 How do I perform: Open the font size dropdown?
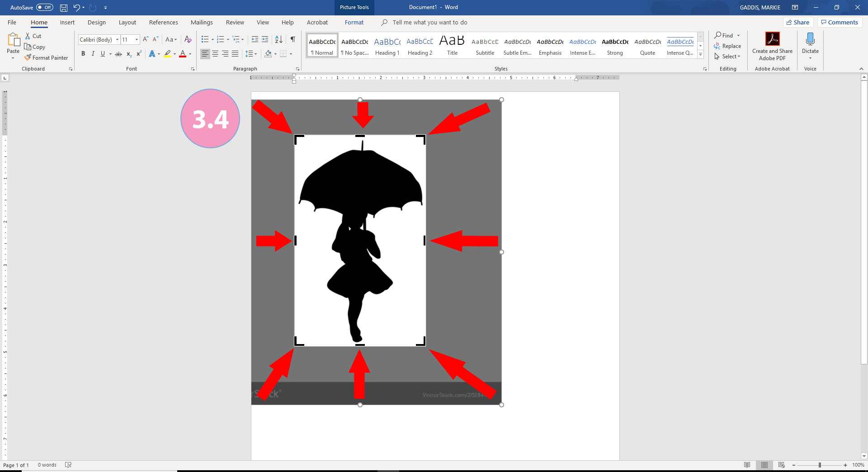pos(137,40)
